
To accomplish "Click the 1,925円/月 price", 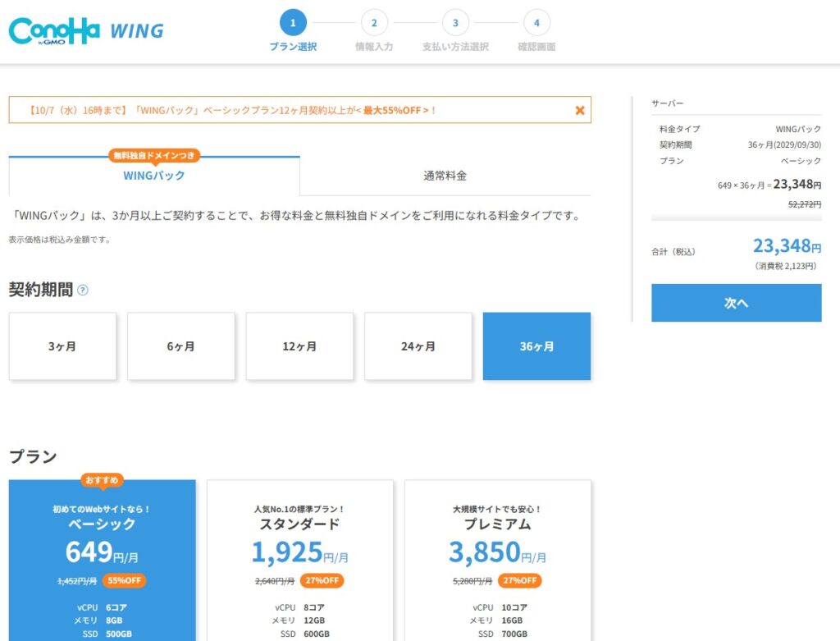I will point(300,552).
